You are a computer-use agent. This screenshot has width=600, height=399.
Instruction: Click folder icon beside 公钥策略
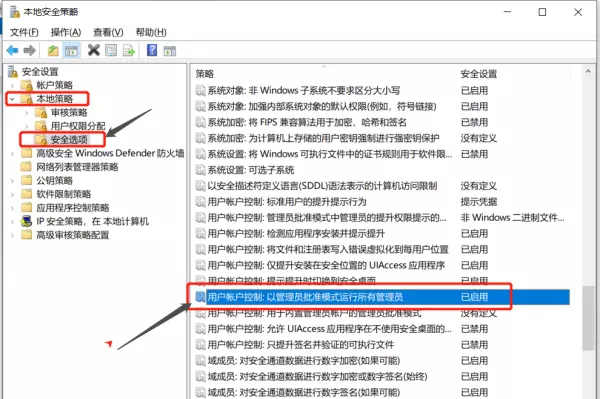pos(26,180)
